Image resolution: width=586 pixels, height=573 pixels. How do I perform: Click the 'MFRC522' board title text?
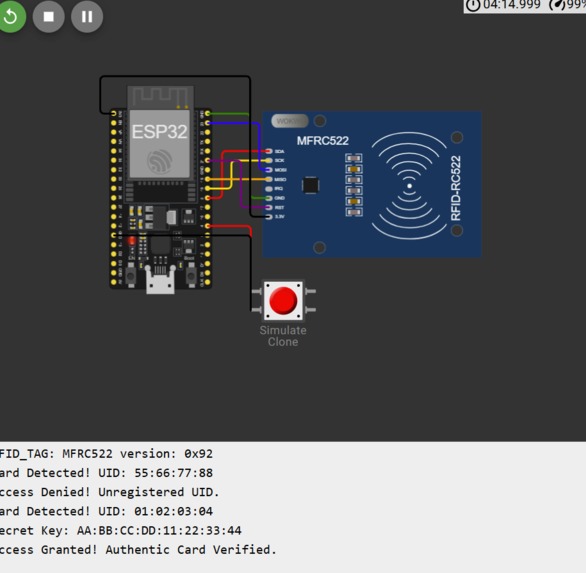(323, 141)
